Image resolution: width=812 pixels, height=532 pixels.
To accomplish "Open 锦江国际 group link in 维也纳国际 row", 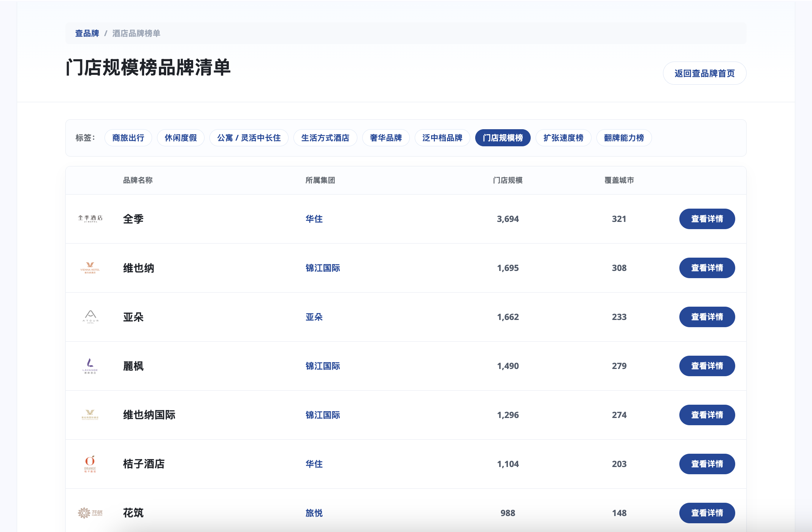I will pyautogui.click(x=323, y=415).
